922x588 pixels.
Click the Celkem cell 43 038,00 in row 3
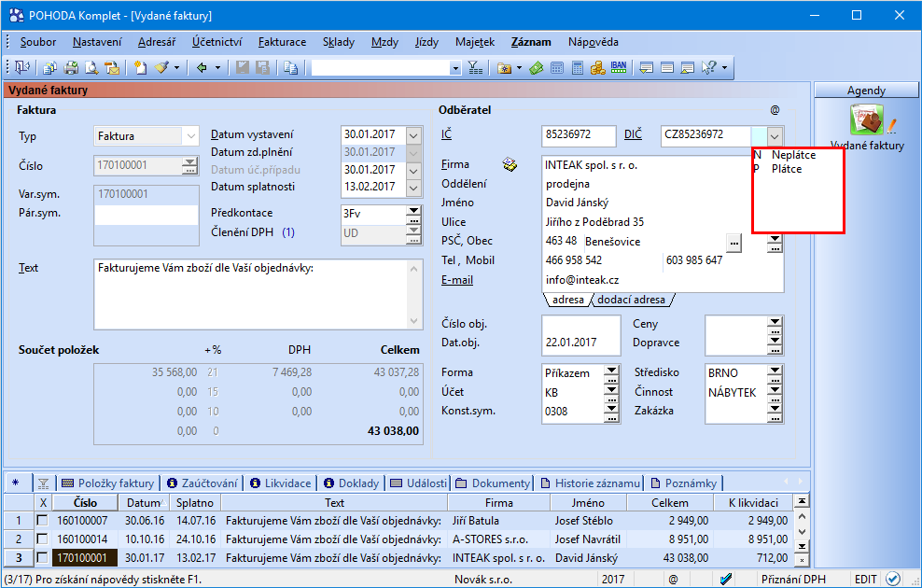[x=669, y=557]
